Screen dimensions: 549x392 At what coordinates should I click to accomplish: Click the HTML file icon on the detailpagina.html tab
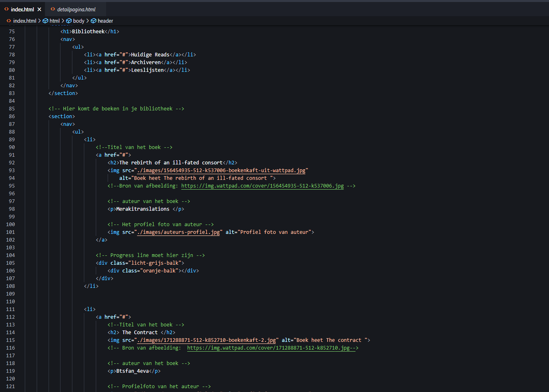coord(53,9)
